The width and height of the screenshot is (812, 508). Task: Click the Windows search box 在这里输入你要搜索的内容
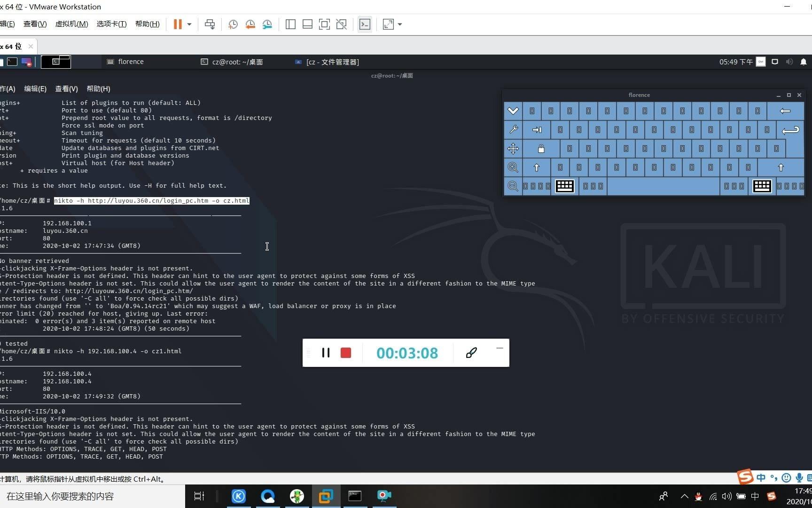(x=92, y=496)
